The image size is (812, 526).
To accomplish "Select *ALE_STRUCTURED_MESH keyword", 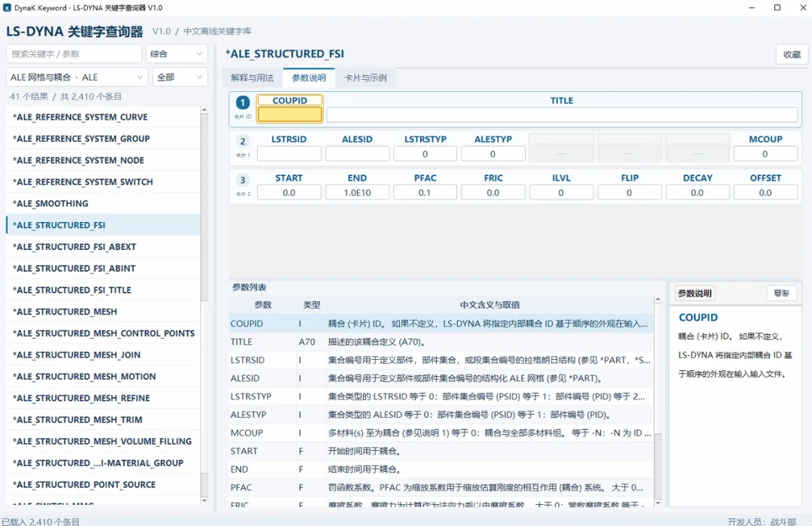I will 103,312.
